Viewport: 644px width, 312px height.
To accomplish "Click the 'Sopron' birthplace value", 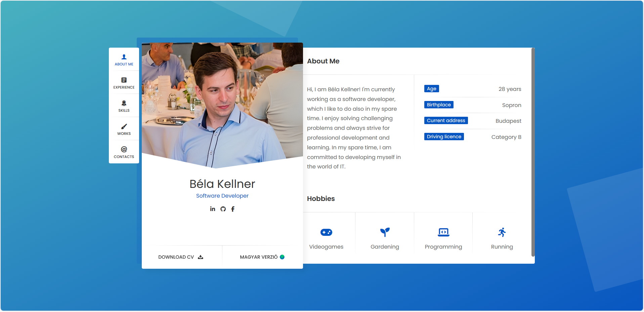I will pos(512,105).
